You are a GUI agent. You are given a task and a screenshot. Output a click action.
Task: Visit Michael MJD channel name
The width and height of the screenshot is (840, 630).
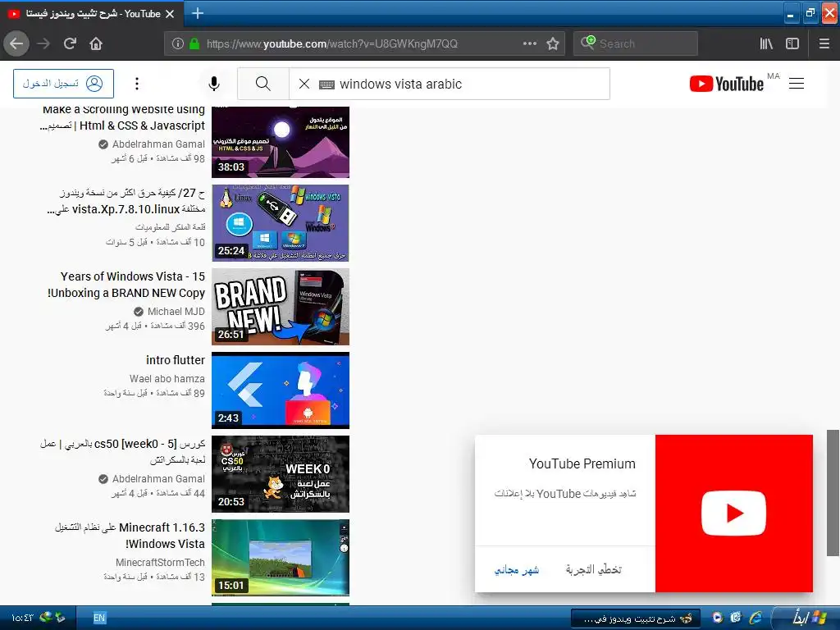pos(176,311)
